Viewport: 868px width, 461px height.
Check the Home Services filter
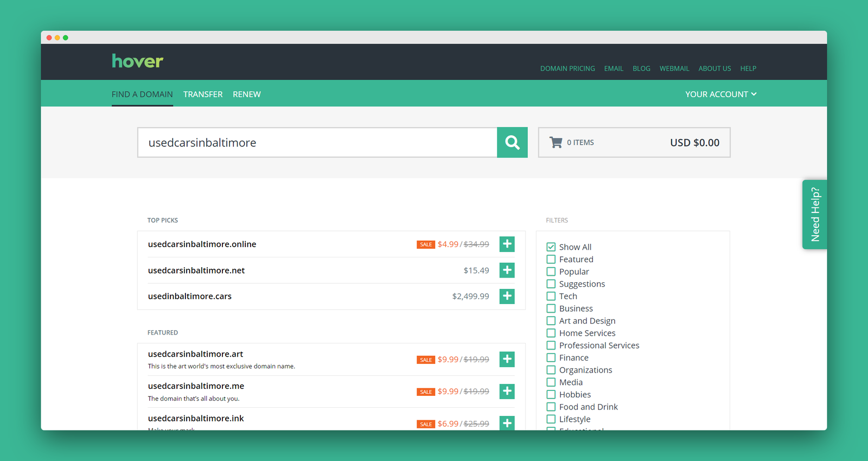point(551,333)
